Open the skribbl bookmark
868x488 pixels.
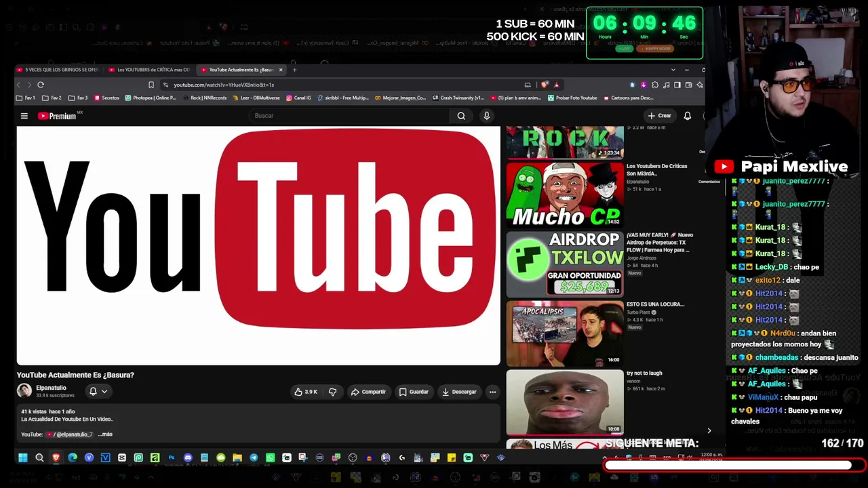click(x=342, y=98)
